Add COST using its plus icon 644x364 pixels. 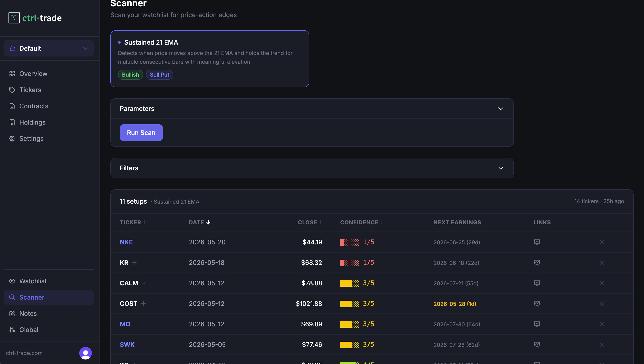click(143, 304)
